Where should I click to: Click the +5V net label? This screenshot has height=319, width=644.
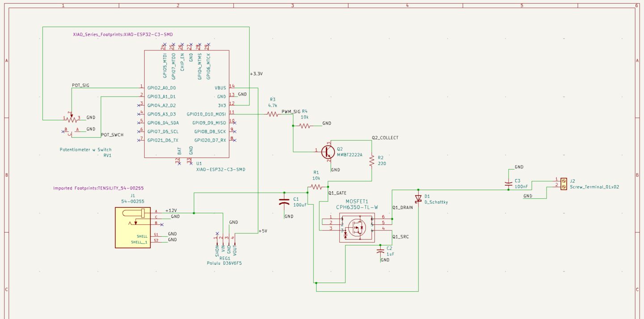click(263, 231)
